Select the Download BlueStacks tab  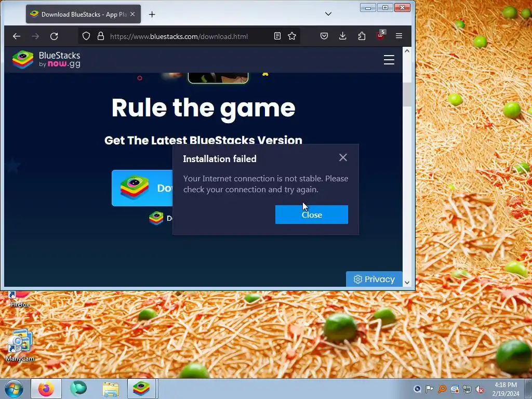[84, 14]
